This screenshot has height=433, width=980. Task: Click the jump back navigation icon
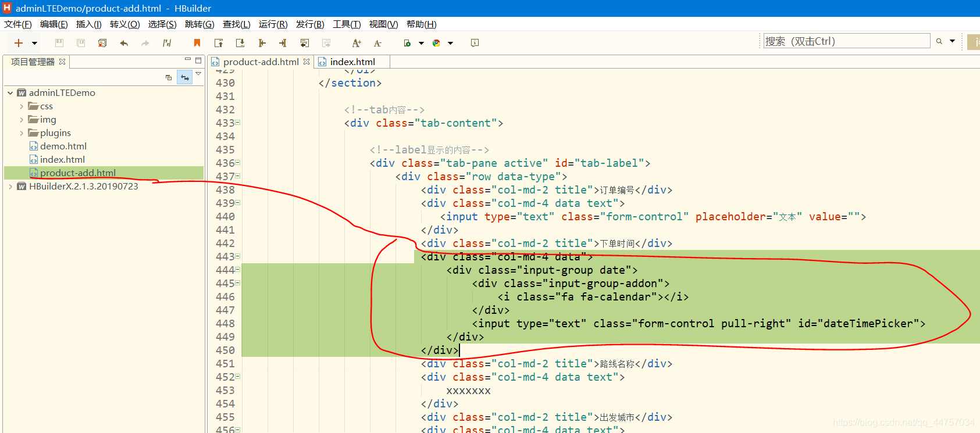(x=262, y=43)
